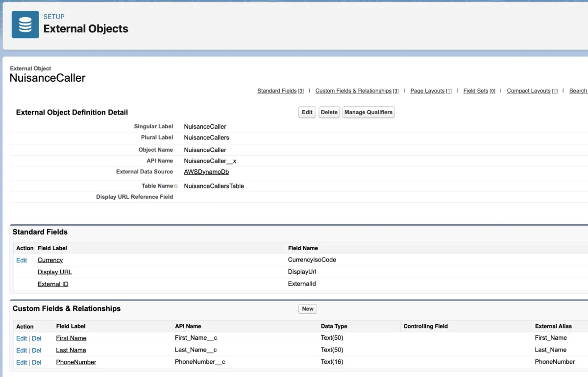Viewport: 588px width, 377px height.
Task: Open the First Name field label link
Action: click(71, 338)
